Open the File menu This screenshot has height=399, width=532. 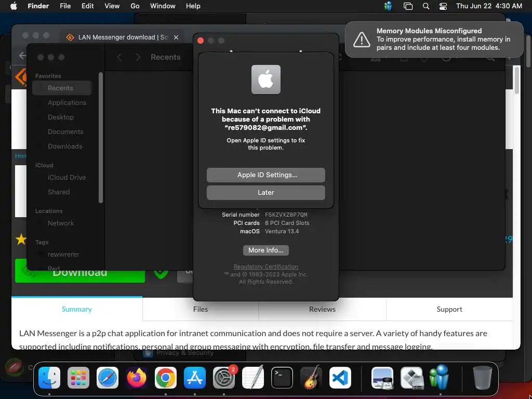pyautogui.click(x=65, y=6)
